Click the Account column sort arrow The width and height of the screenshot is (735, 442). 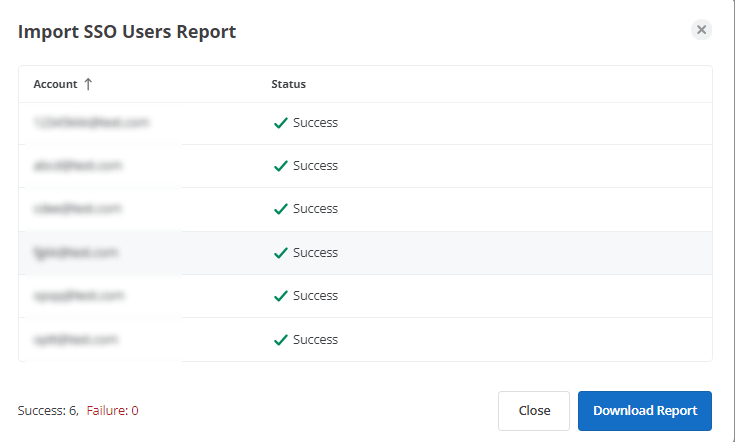point(88,84)
